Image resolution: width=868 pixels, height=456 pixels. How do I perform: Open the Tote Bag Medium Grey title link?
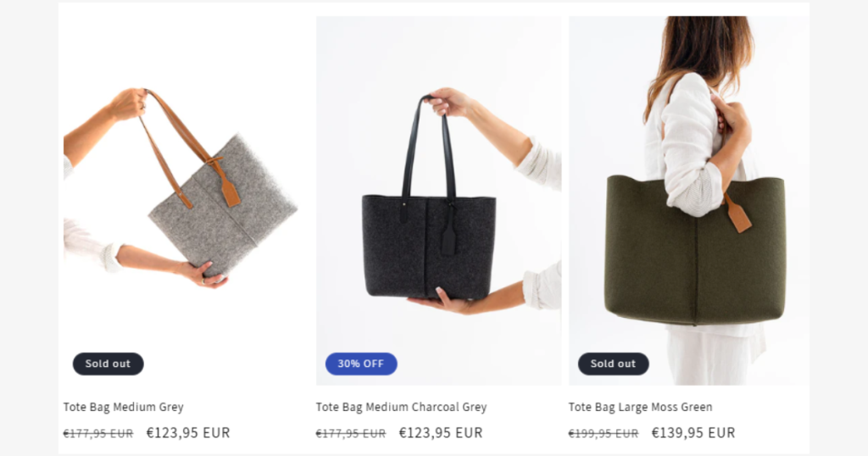pos(124,408)
